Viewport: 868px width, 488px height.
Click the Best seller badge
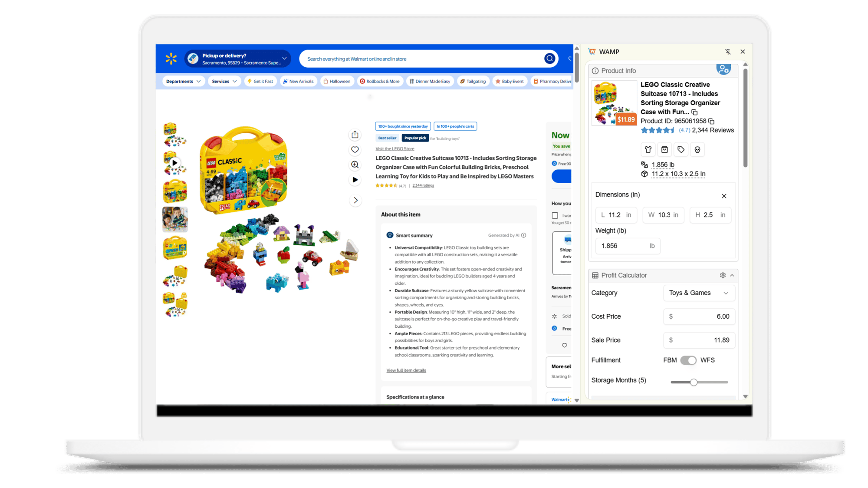(387, 138)
